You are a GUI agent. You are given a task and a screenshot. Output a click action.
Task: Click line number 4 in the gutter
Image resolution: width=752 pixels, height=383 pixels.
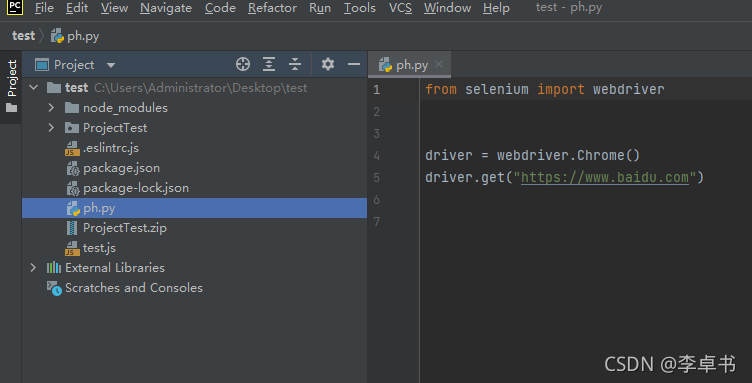coord(376,156)
